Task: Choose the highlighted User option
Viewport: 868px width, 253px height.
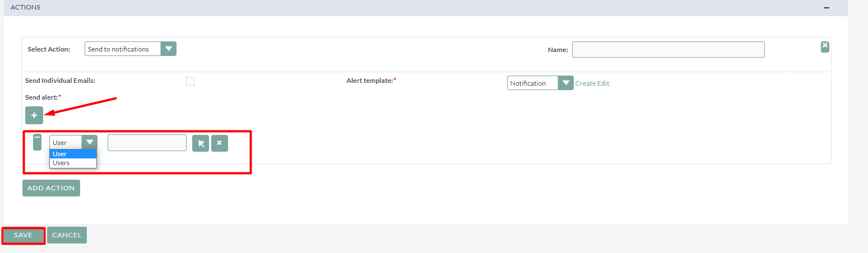Action: click(73, 154)
